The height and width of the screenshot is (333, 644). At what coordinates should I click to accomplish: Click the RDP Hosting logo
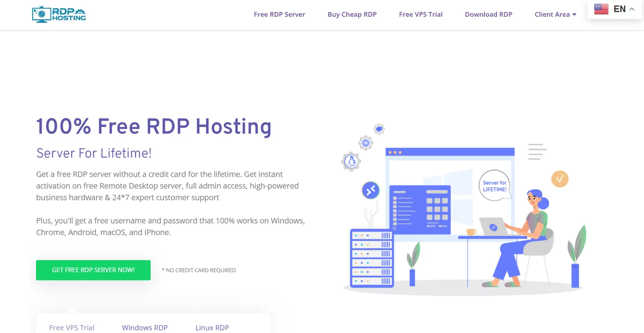click(59, 14)
